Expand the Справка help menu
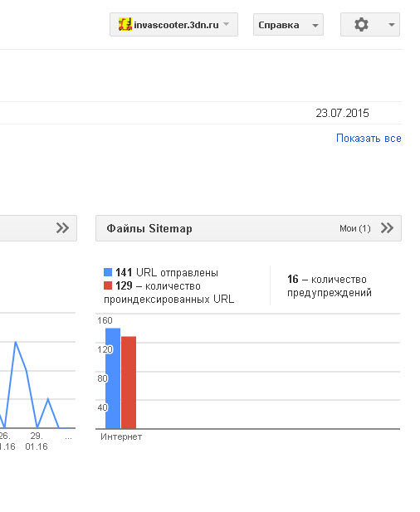This screenshot has width=420, height=512. coord(288,25)
